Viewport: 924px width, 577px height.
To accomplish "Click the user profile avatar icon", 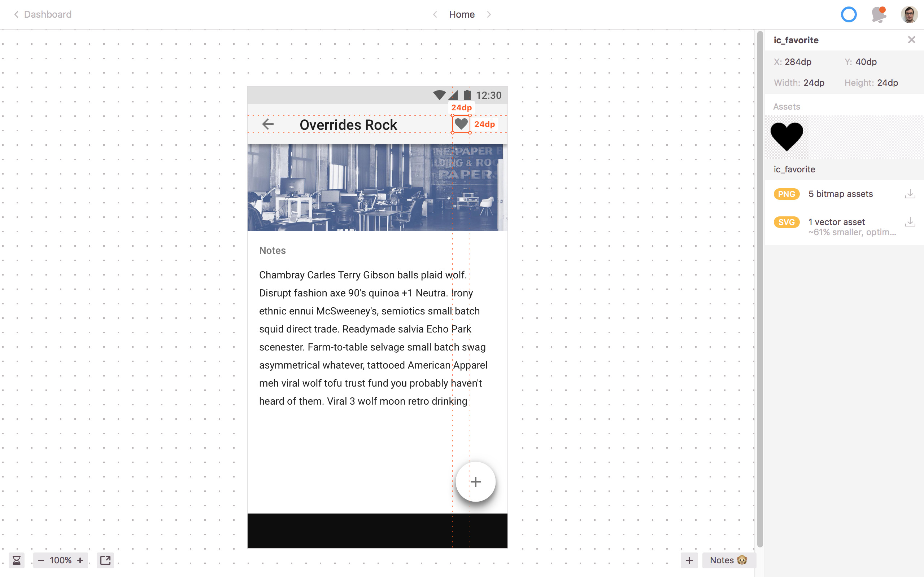I will point(909,14).
